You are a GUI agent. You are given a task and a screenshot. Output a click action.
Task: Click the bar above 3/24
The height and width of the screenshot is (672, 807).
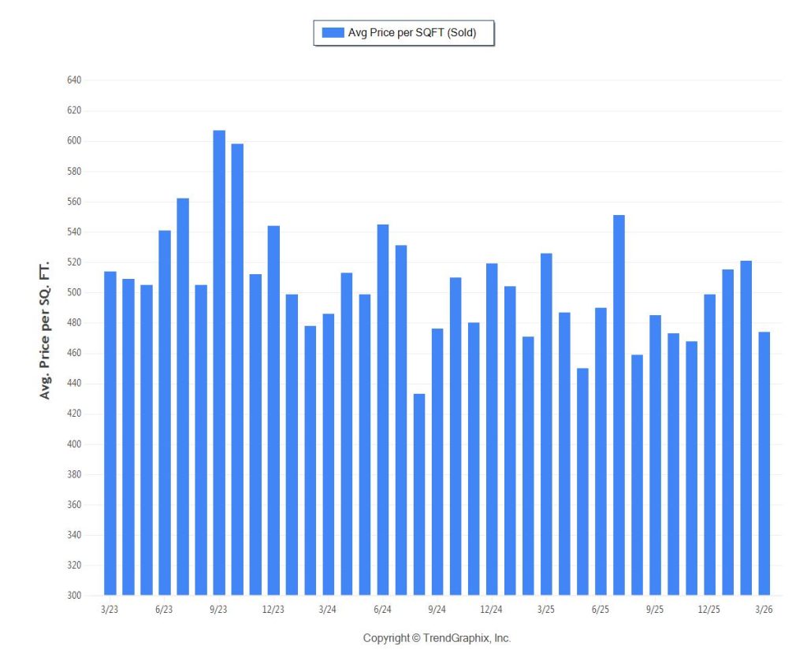click(329, 455)
